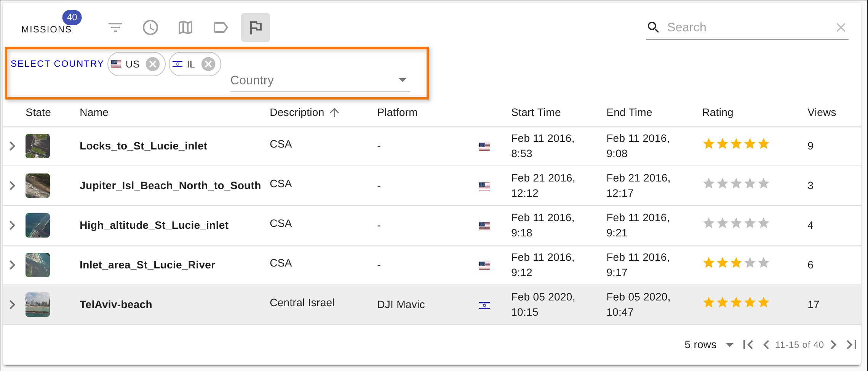Give Jupiter_Isl_Beach a five-star rating
Viewport: 868px width, 371px height.
pos(764,183)
